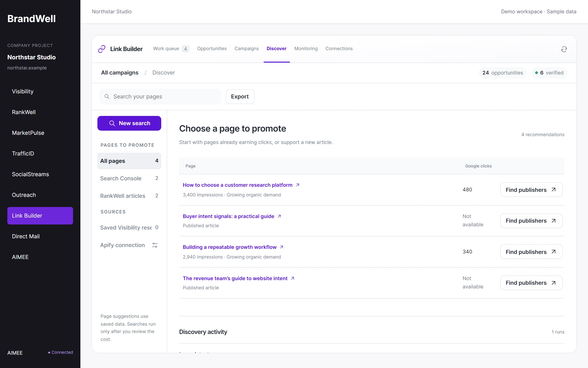Open The revenue team's guide to website intent
588x368 pixels.
coord(235,278)
